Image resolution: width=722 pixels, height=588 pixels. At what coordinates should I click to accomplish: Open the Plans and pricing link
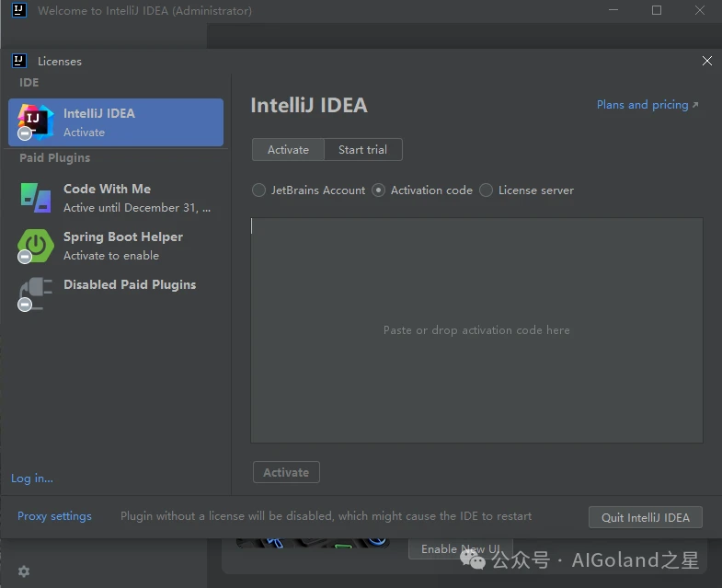(648, 105)
